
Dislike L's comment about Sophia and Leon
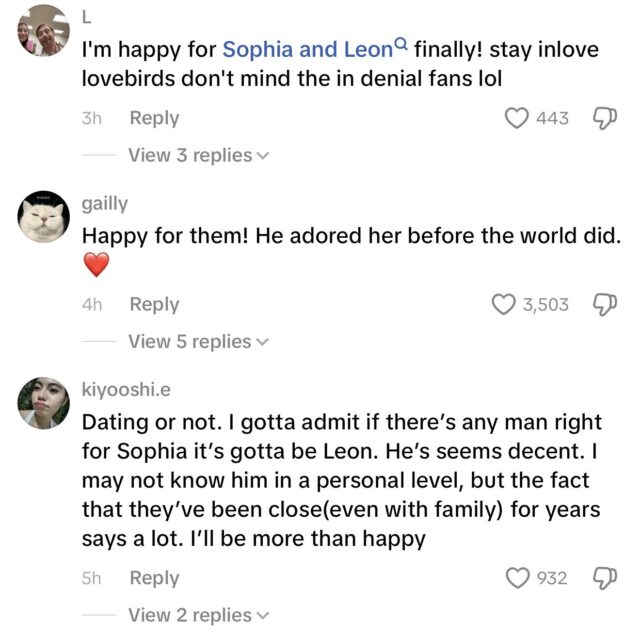click(605, 118)
